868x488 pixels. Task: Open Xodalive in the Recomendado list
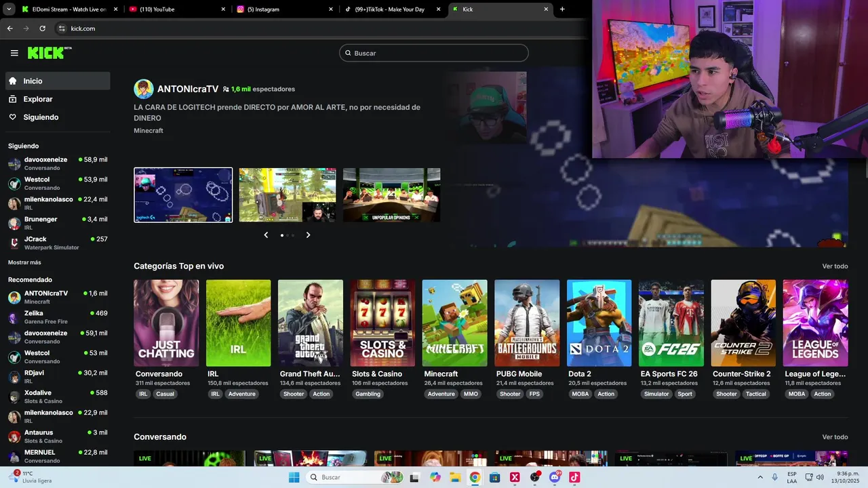click(58, 396)
